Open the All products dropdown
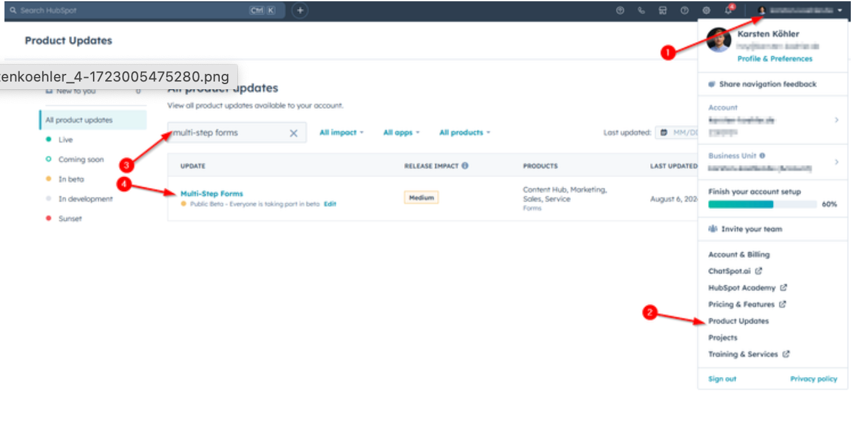The height and width of the screenshot is (423, 868). [465, 133]
